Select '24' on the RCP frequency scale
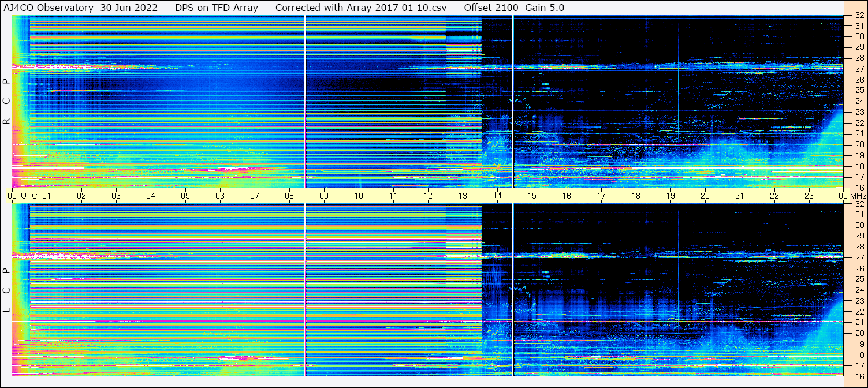 pos(859,101)
